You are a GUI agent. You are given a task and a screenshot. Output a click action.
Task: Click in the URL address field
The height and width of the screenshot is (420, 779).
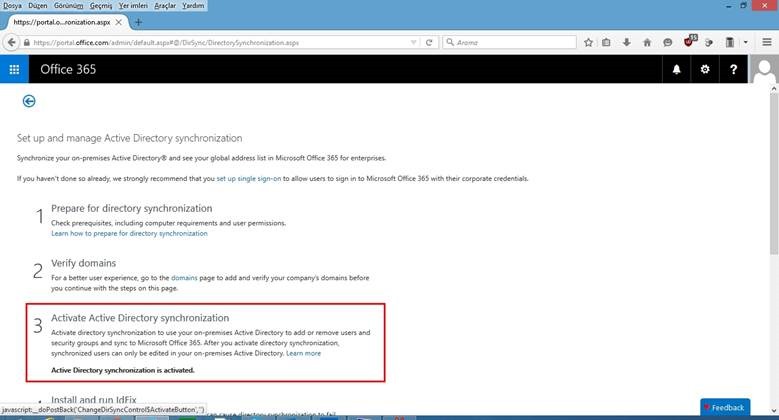219,43
